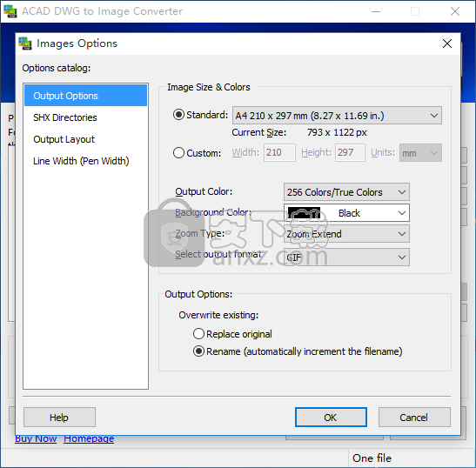Image resolution: width=476 pixels, height=468 pixels.
Task: Open the Units mm dropdown
Action: [x=420, y=152]
